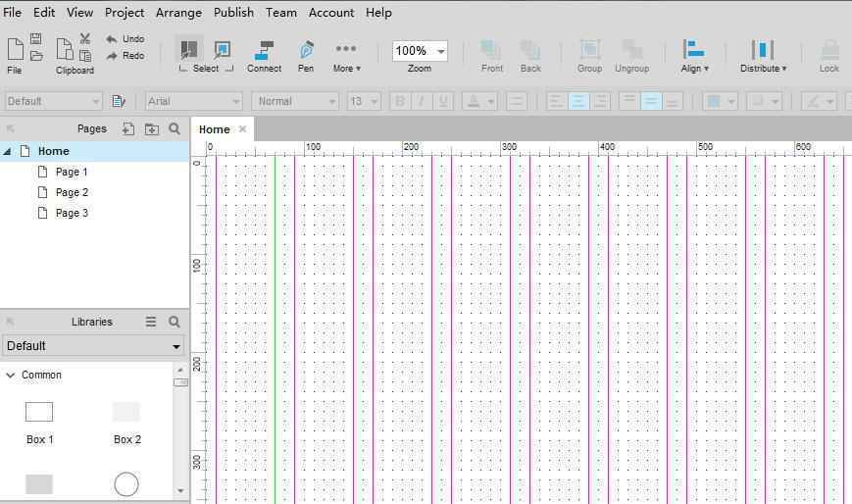Undo the last action
The width and height of the screenshot is (852, 504).
coord(125,39)
